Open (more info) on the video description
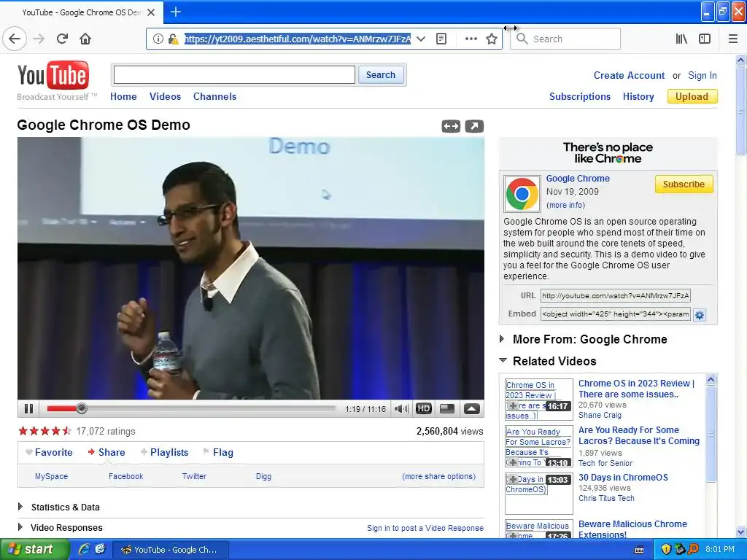This screenshot has height=560, width=747. (565, 205)
